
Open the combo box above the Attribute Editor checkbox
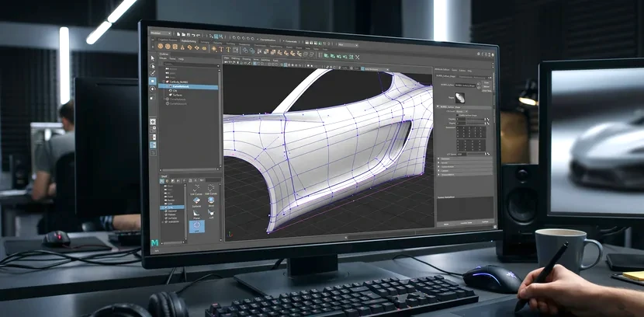[462, 111]
